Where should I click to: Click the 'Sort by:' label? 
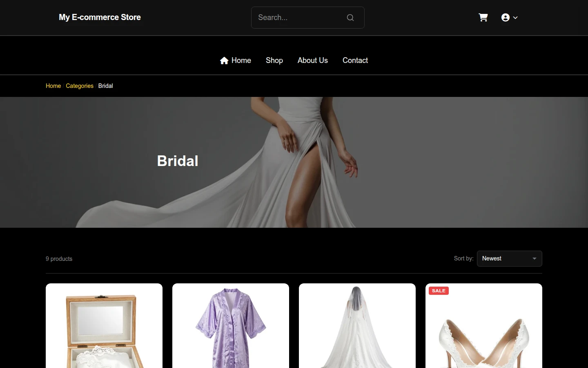point(463,258)
